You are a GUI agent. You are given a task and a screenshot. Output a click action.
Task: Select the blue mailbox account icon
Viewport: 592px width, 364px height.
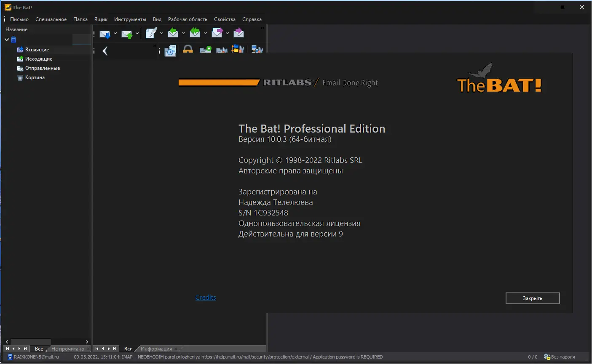tap(13, 40)
